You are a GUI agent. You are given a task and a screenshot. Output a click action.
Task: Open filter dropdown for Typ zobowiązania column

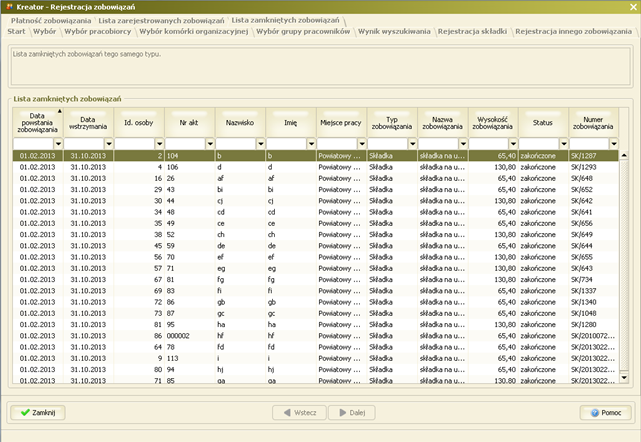tap(412, 144)
